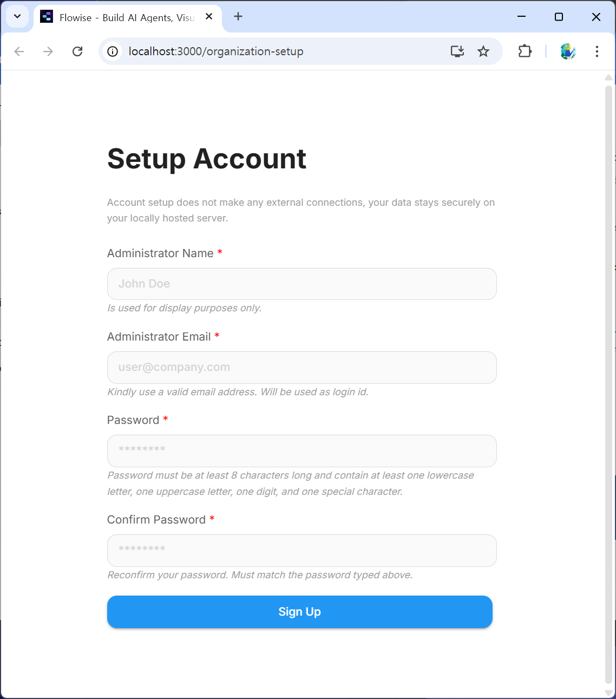
Task: Open the site information icon
Action: pyautogui.click(x=113, y=51)
